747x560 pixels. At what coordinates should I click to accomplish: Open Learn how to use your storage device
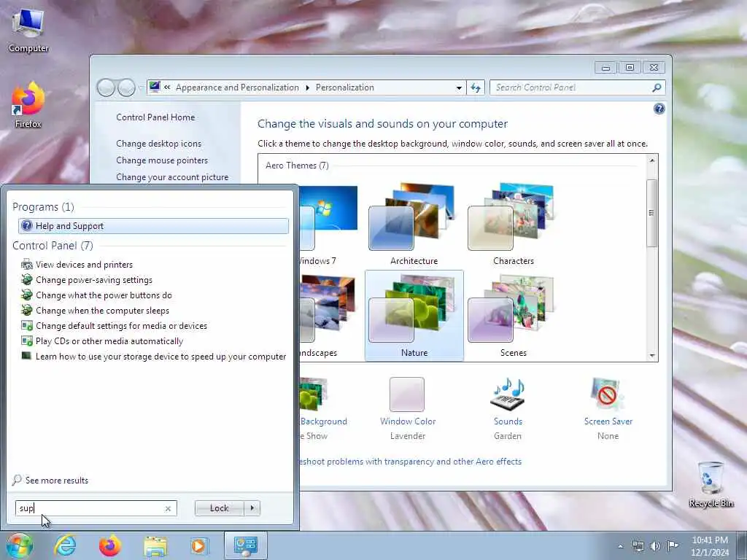(x=154, y=356)
